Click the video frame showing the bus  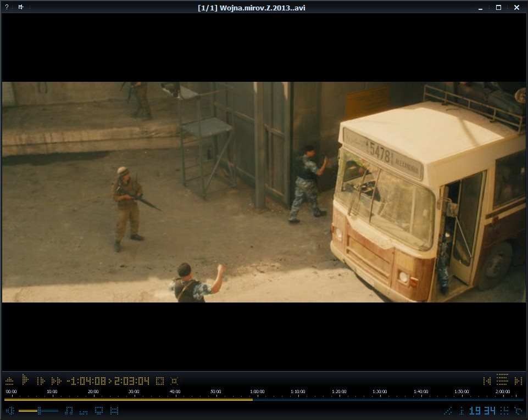click(x=264, y=192)
